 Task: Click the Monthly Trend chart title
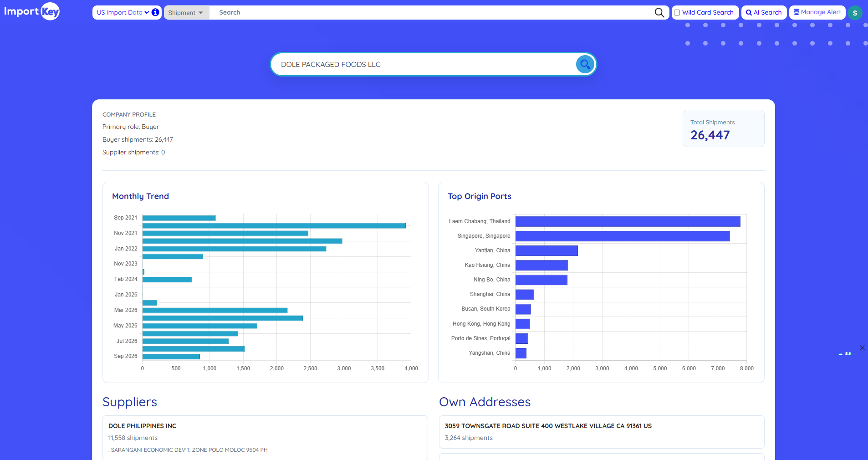point(140,196)
